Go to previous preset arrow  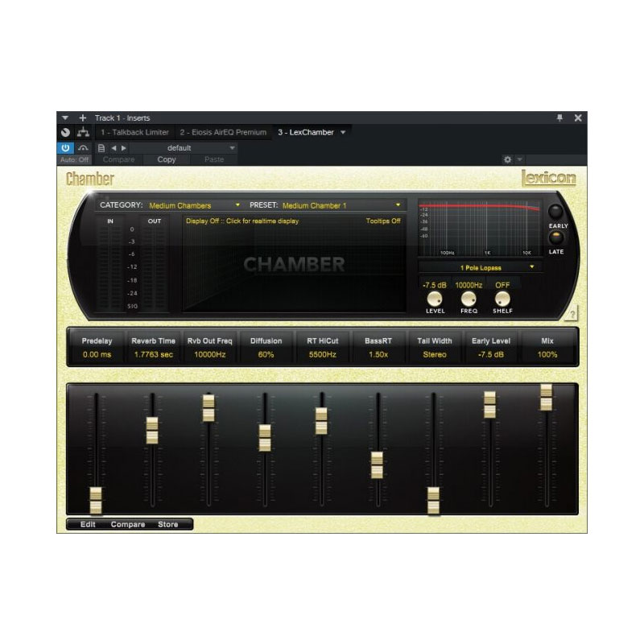tap(114, 148)
